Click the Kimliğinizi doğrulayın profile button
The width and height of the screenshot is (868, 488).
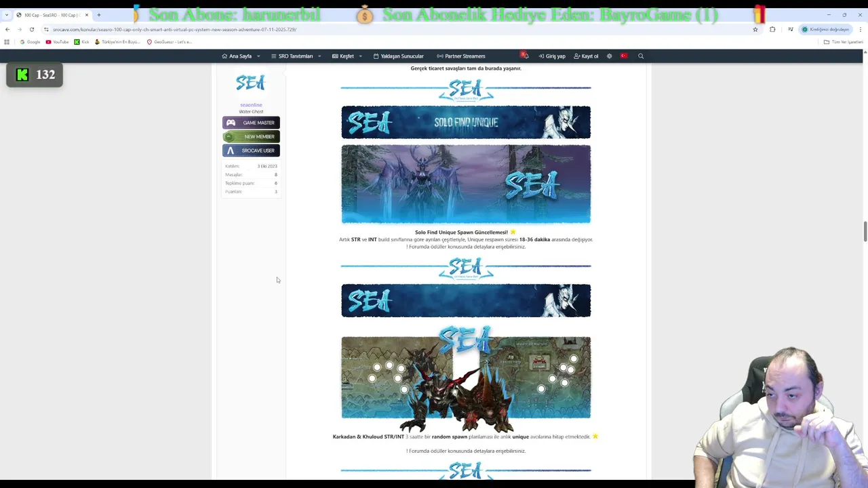(x=825, y=29)
